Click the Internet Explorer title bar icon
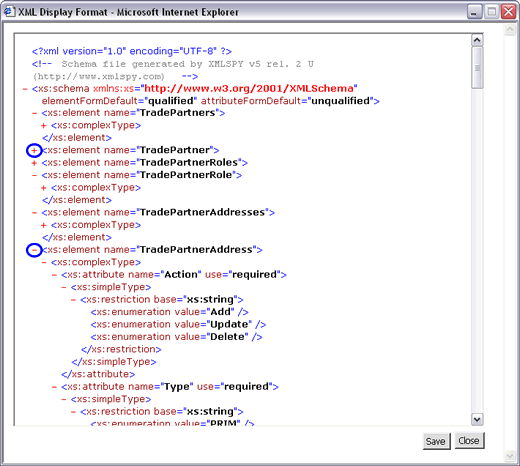Image resolution: width=520 pixels, height=466 pixels. pos(9,12)
